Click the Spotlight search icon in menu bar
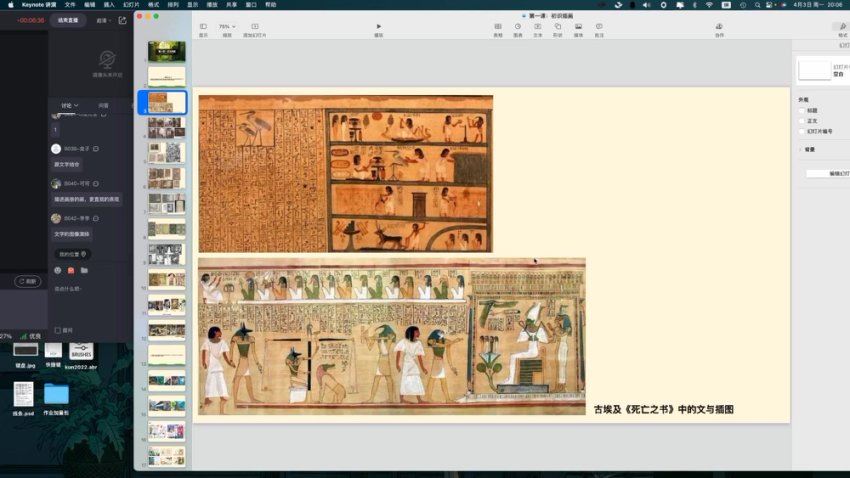The image size is (850, 478). [757, 4]
